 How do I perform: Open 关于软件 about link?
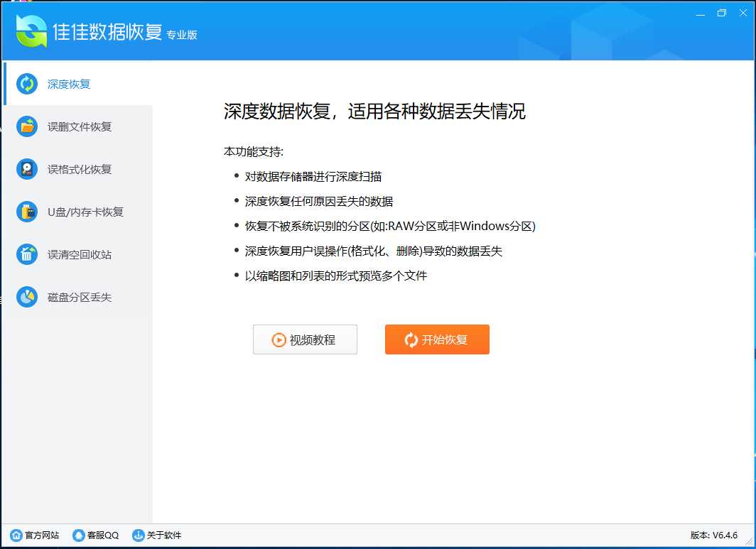157,535
